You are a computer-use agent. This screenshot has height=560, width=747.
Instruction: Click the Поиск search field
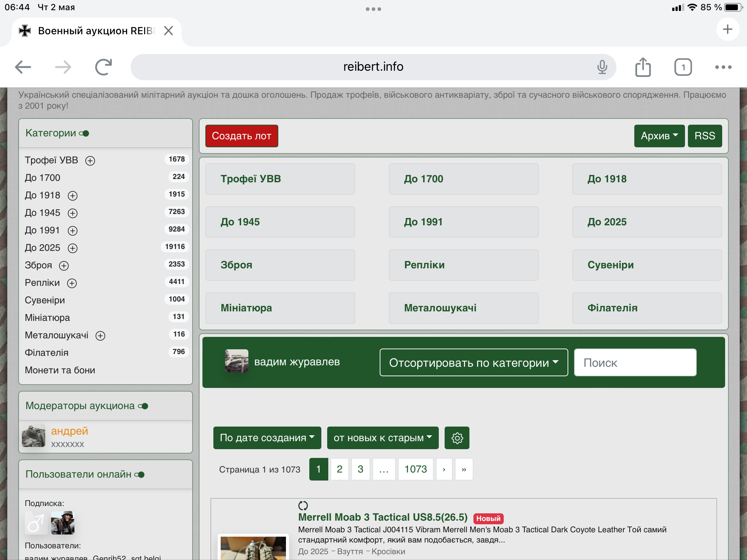pyautogui.click(x=635, y=362)
